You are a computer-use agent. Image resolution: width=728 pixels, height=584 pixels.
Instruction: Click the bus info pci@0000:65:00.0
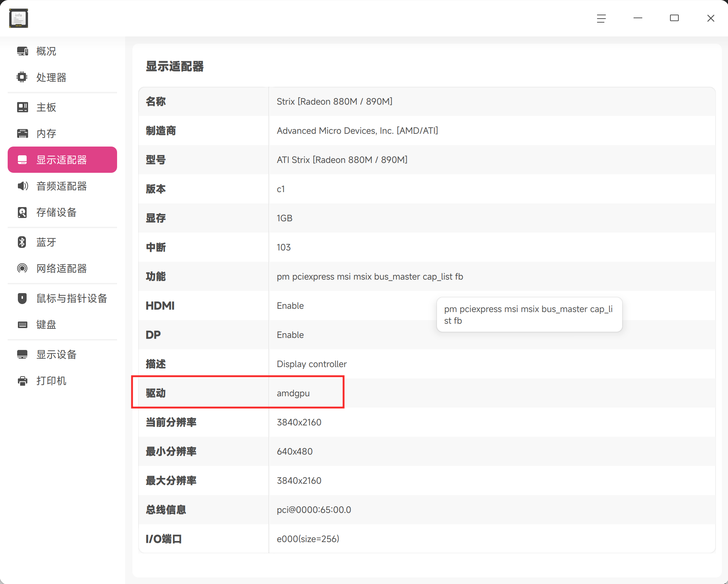point(314,510)
